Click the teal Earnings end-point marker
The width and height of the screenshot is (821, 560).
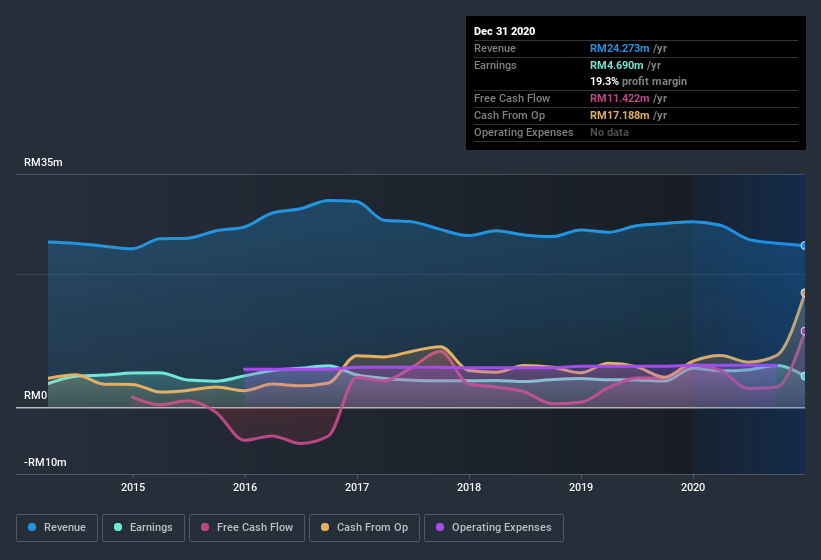[x=803, y=376]
